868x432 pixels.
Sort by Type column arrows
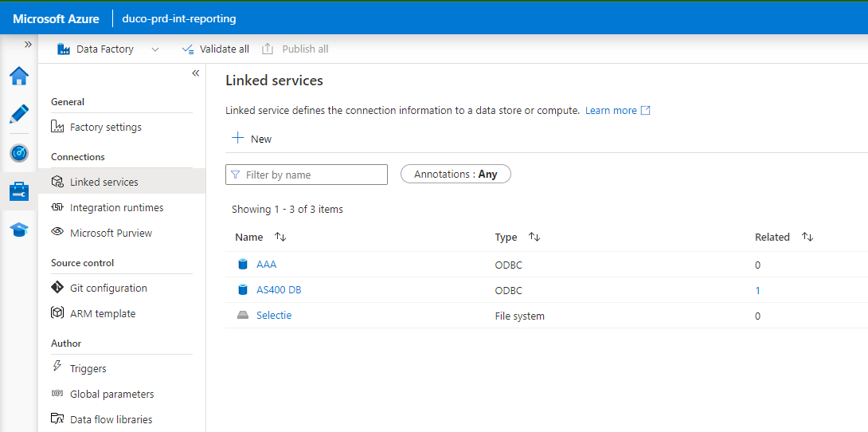pyautogui.click(x=534, y=237)
